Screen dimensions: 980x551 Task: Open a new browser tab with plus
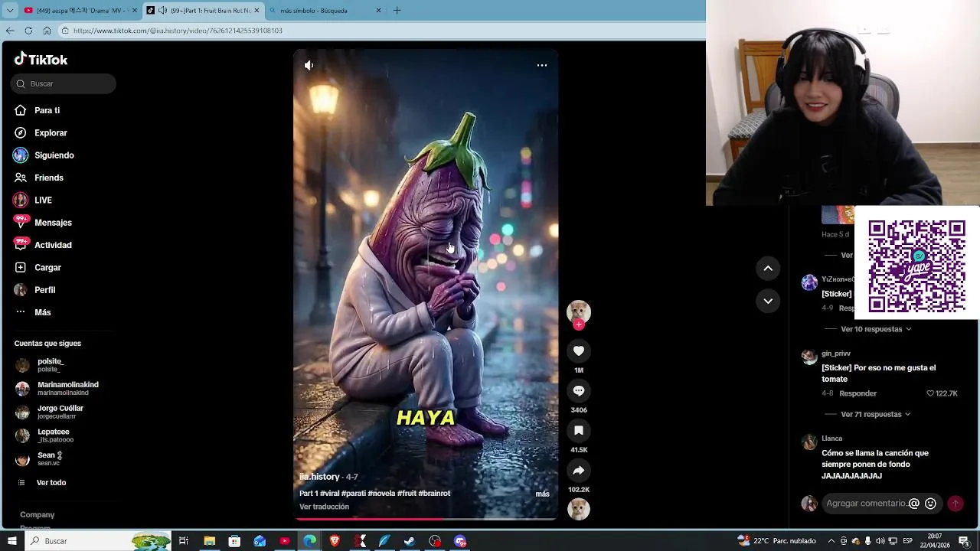pos(397,11)
